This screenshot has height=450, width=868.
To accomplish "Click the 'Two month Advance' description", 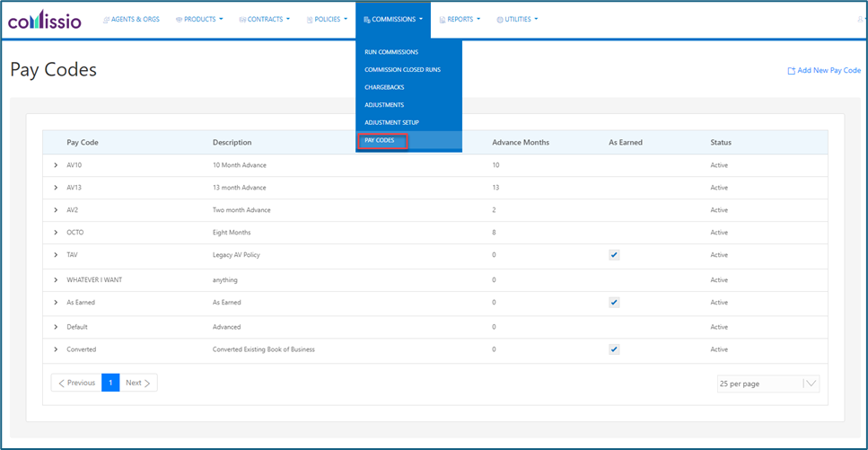I will (x=241, y=210).
